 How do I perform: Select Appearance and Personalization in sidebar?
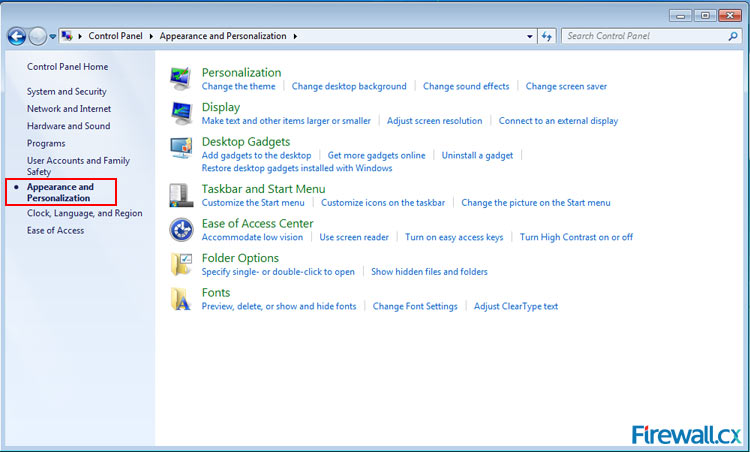60,192
